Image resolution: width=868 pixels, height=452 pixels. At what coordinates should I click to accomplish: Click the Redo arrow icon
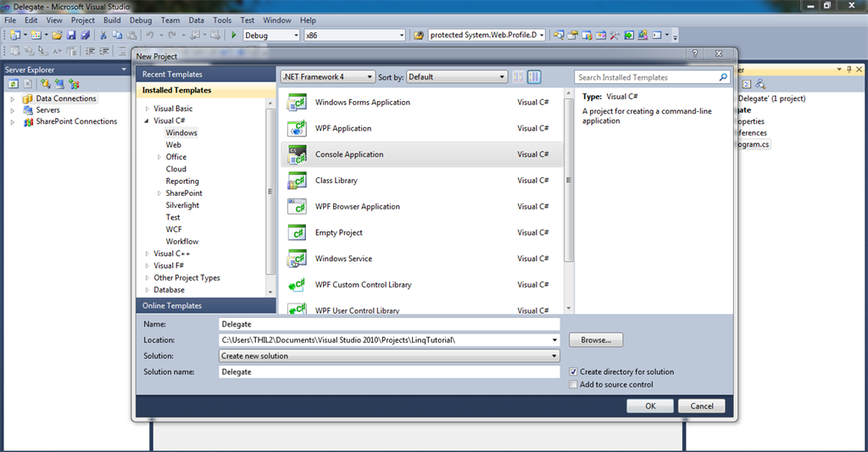coord(172,35)
